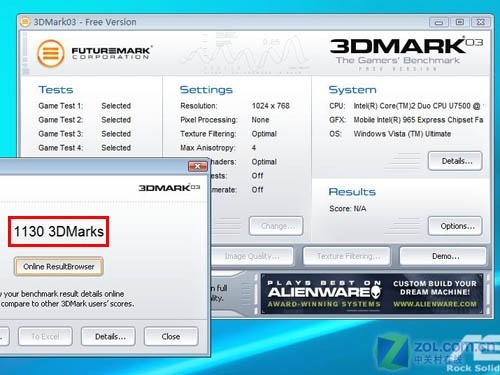Click Score: N/A in Results
The width and height of the screenshot is (500, 375).
tap(348, 209)
